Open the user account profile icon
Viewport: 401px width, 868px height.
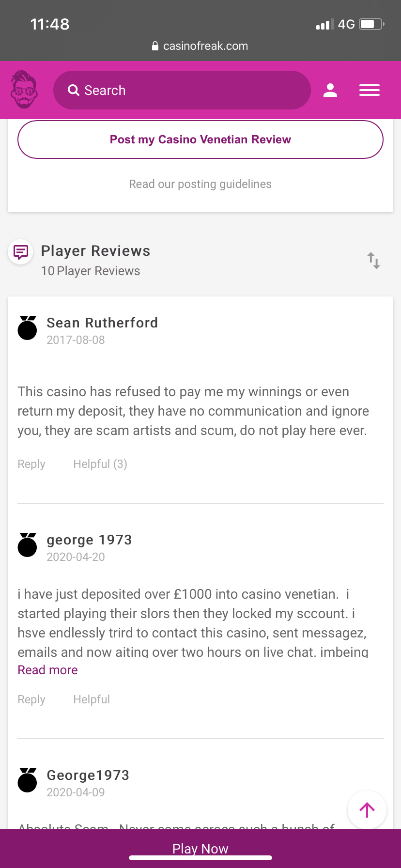(x=330, y=90)
